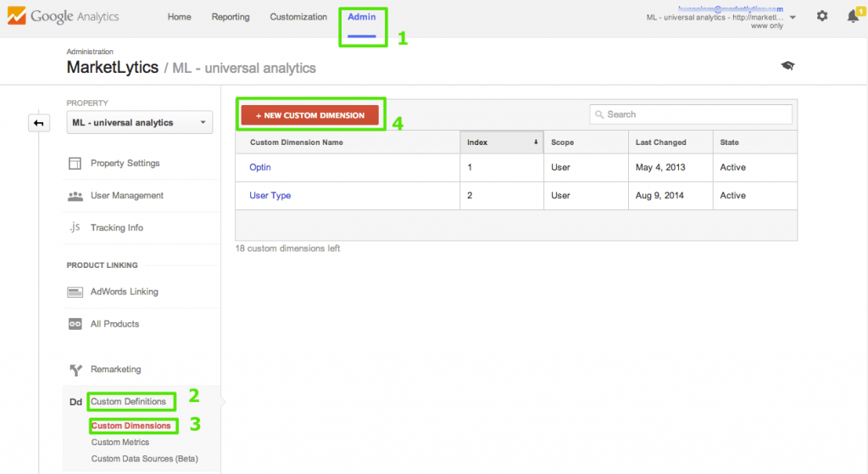The image size is (868, 474).
Task: Switch to the Customization tab
Action: pyautogui.click(x=298, y=17)
